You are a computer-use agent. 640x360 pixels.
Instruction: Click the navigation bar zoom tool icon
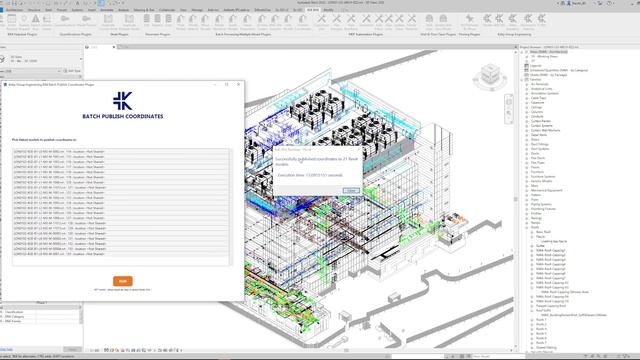click(509, 113)
